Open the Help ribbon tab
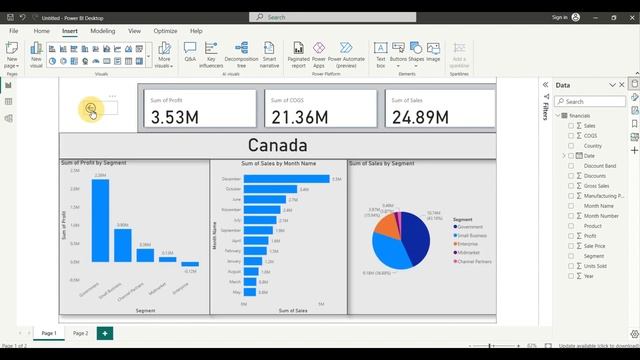 [196, 31]
